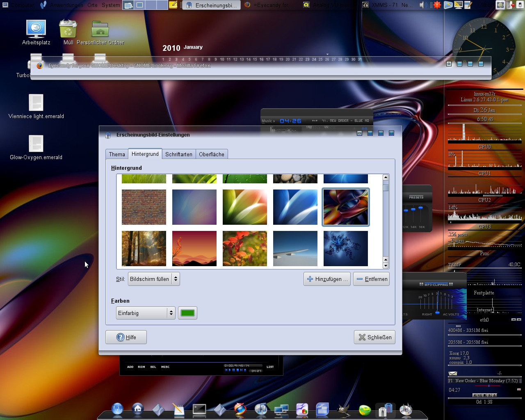Screen dimensions: 525x420
Task: Click REM in the XMMS playlist window
Action: tap(142, 367)
